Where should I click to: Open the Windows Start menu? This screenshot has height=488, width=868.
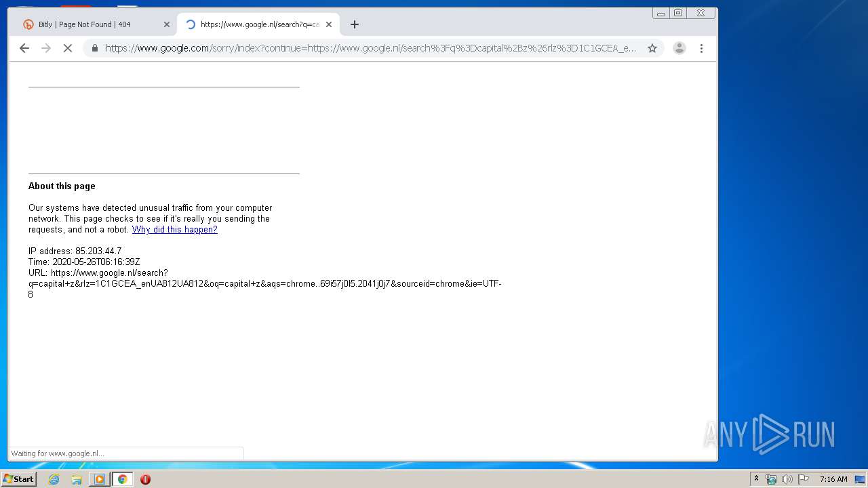point(19,479)
